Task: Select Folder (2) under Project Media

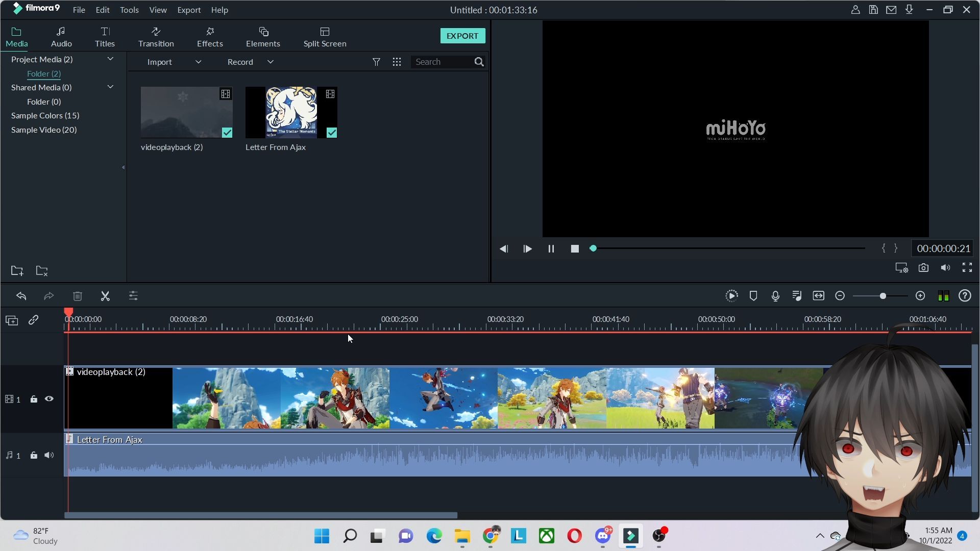Action: (44, 73)
